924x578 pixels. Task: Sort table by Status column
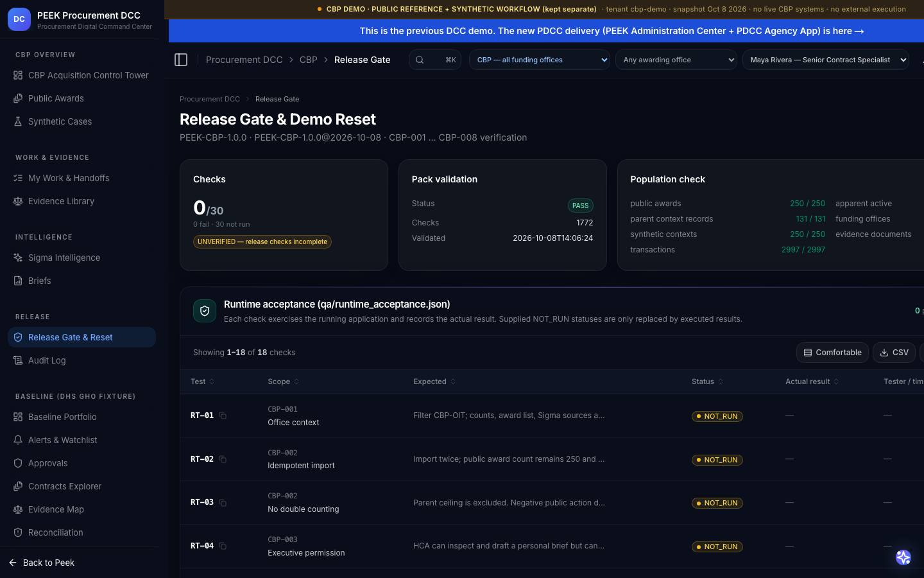[x=707, y=381]
